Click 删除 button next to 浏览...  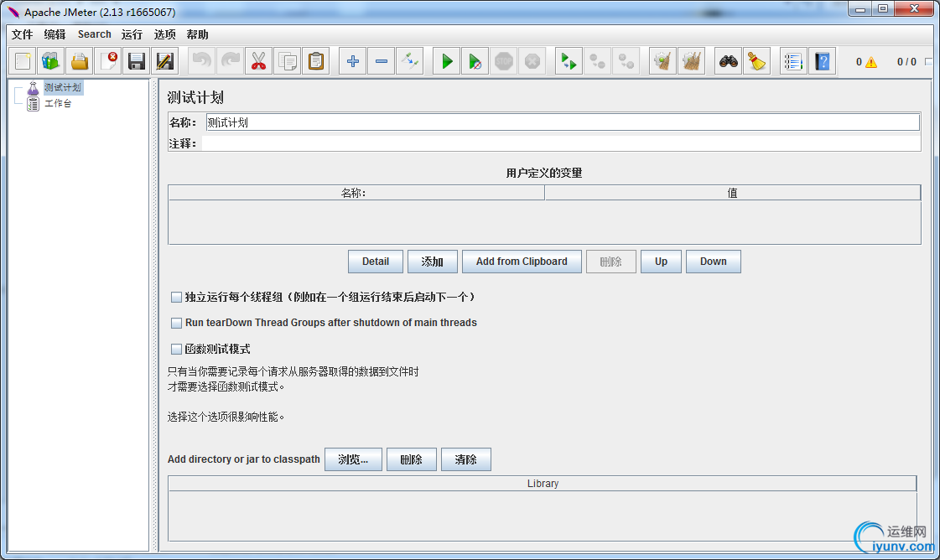pos(411,459)
